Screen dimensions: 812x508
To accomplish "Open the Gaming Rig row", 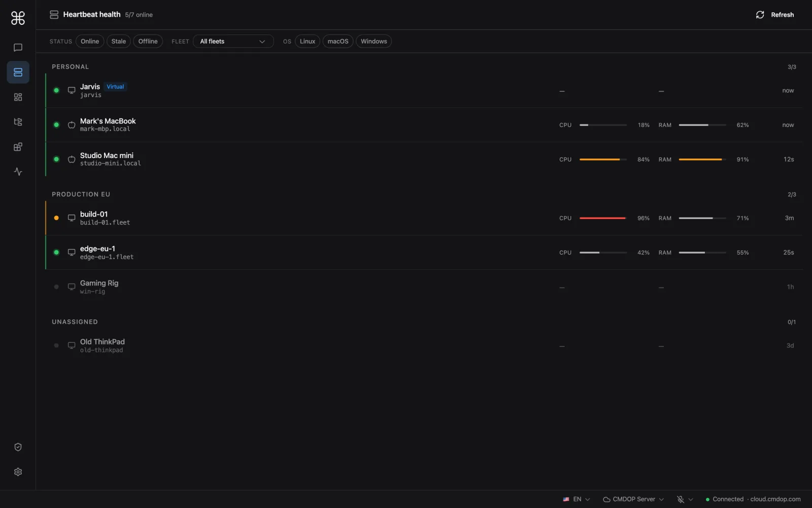I will click(x=424, y=287).
